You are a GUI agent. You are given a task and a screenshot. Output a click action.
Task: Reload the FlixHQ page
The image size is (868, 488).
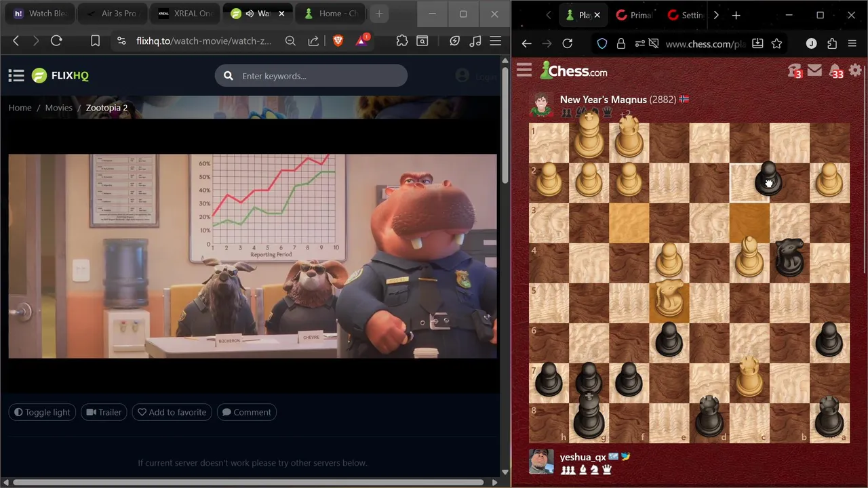(56, 41)
